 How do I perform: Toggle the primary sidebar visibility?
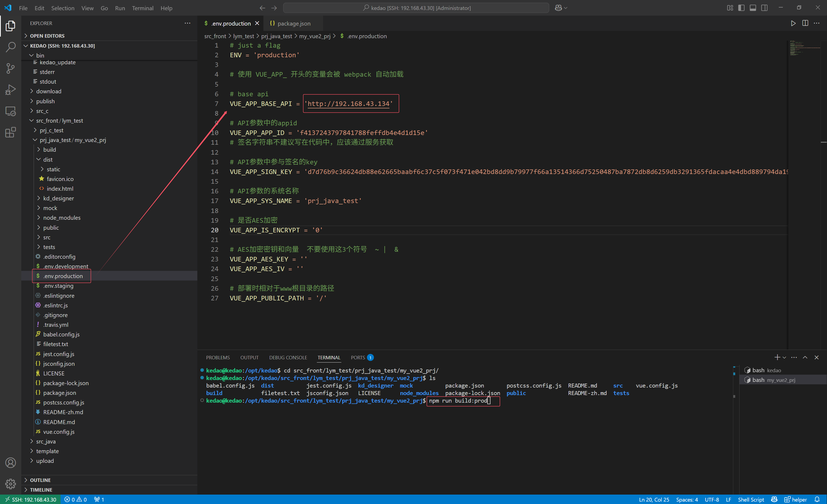pyautogui.click(x=741, y=8)
